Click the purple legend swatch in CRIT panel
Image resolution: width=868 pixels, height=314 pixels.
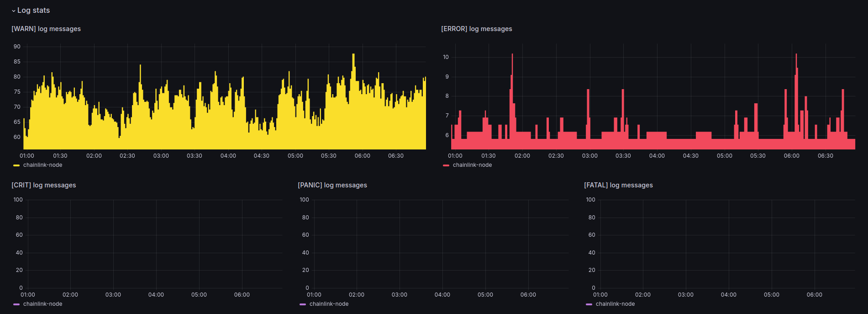(x=16, y=304)
